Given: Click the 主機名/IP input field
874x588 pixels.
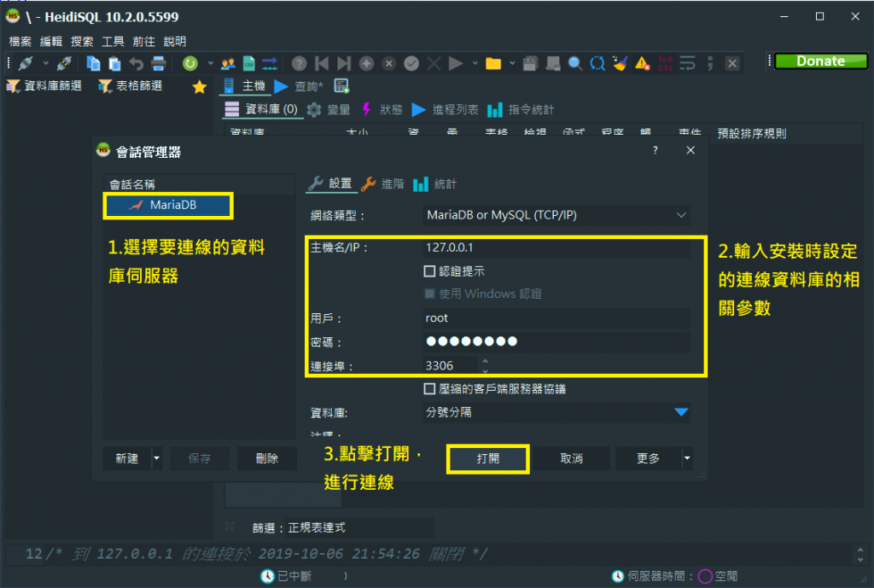Looking at the screenshot, I should pos(556,247).
